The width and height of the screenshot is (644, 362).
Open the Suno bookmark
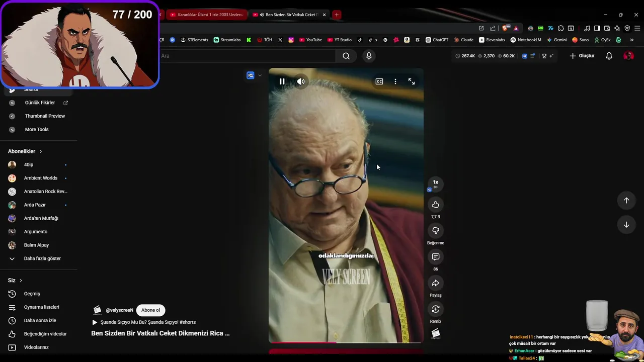tap(580, 40)
